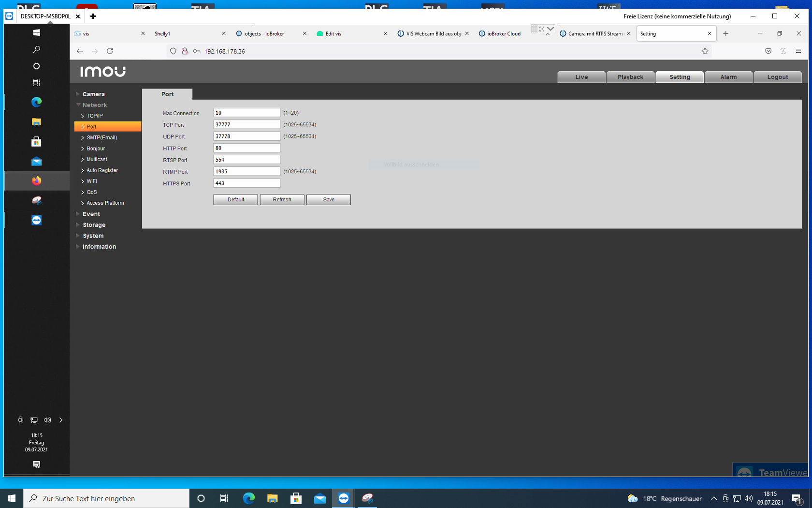Open Bonjour settings

click(95, 149)
